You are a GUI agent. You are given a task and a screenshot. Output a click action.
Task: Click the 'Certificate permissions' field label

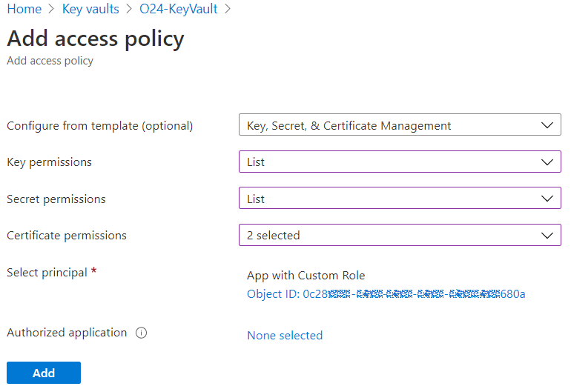coord(67,236)
